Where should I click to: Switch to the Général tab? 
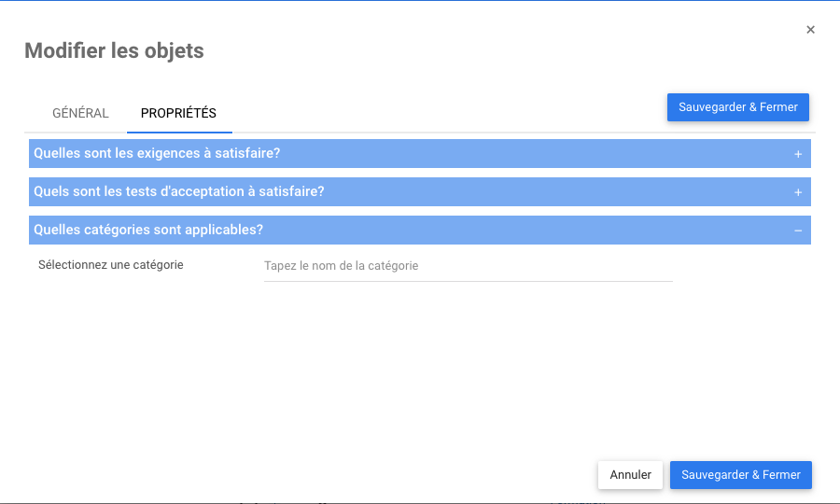point(80,114)
